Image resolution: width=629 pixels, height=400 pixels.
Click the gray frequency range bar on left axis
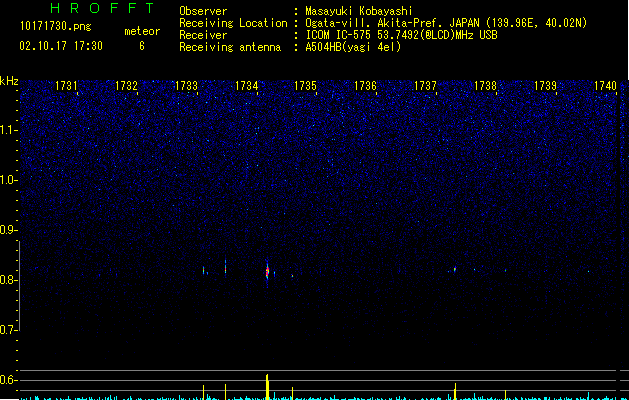pyautogui.click(x=19, y=286)
